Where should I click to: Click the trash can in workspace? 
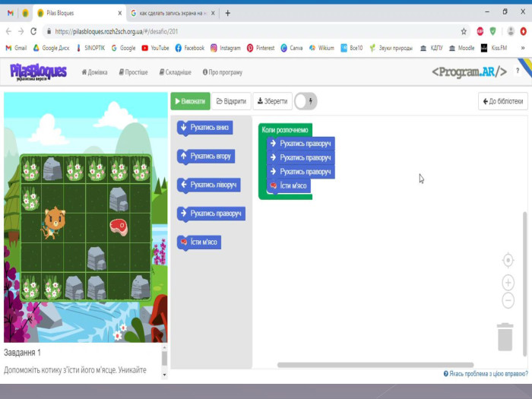tap(505, 337)
